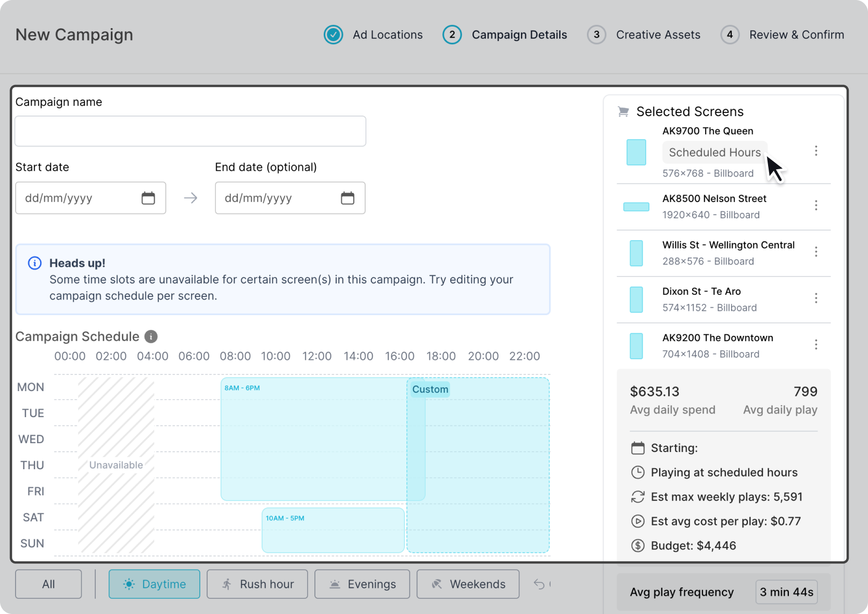The height and width of the screenshot is (614, 868).
Task: Click the Dixon St - Te Aro screen thumbnail
Action: pyautogui.click(x=636, y=299)
